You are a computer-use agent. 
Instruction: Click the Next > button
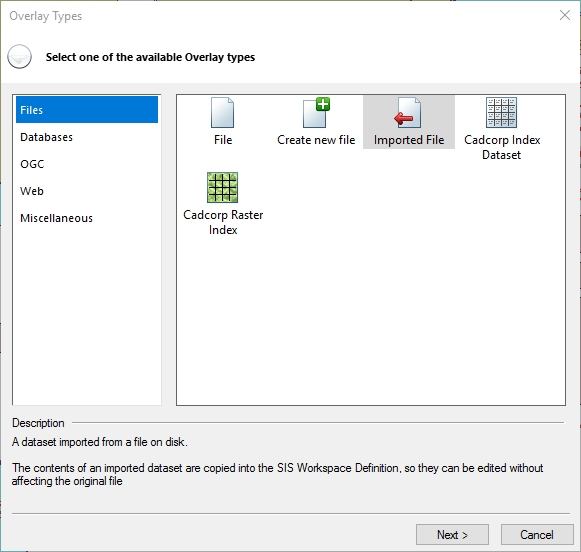(x=452, y=535)
